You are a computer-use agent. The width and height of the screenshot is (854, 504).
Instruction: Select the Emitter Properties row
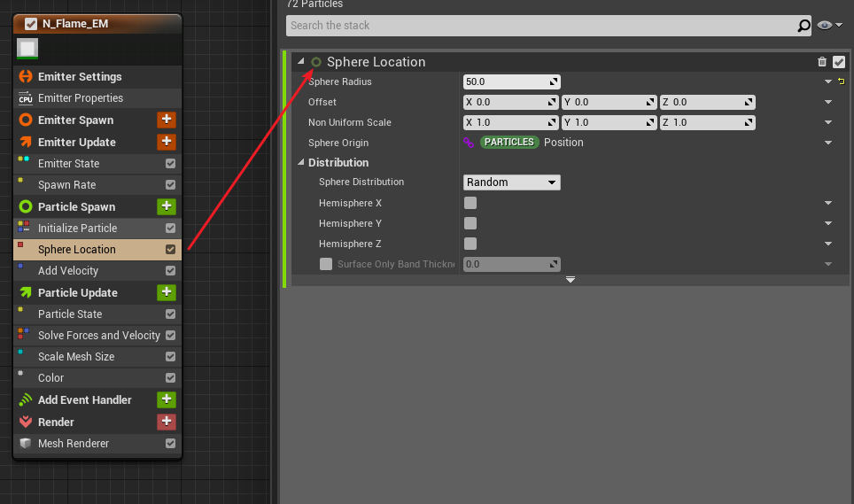coord(97,98)
